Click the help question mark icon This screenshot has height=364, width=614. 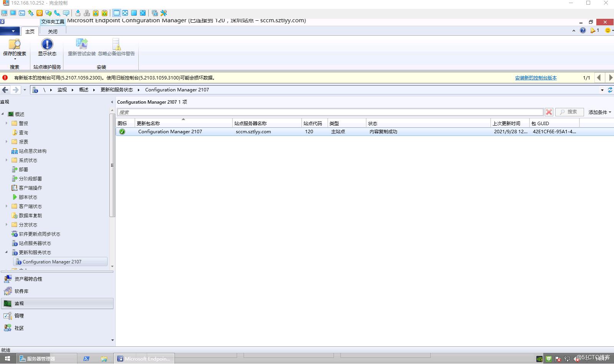(x=583, y=30)
